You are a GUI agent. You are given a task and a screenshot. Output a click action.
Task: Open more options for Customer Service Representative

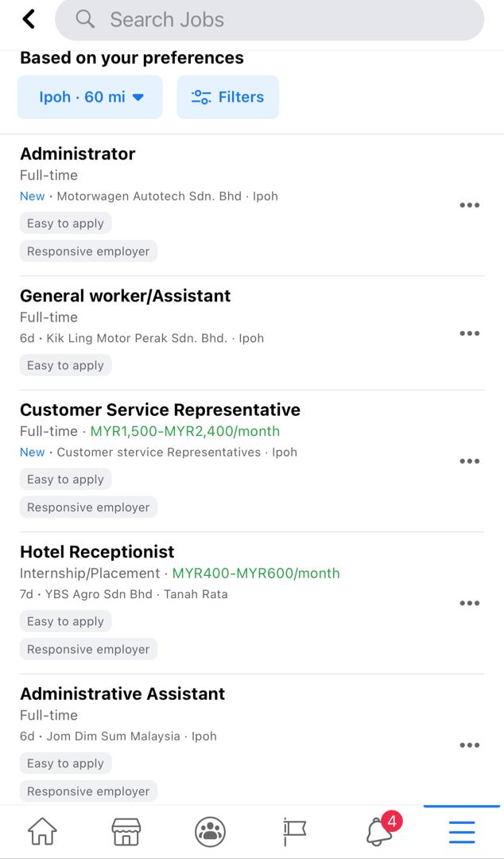[470, 461]
